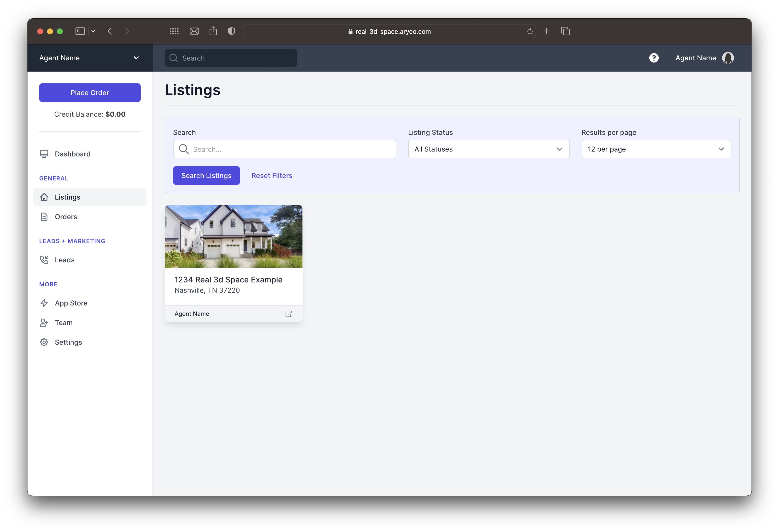This screenshot has width=779, height=532.
Task: Click the Place Order button
Action: pos(89,92)
